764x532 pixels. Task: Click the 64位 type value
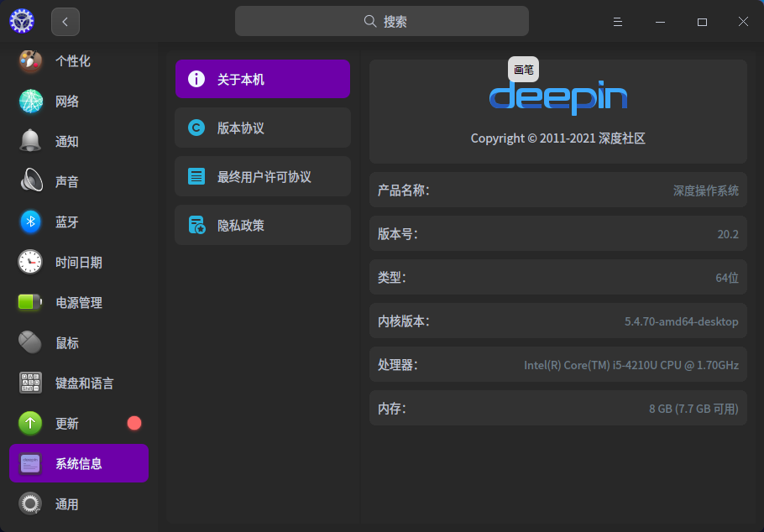(x=727, y=278)
